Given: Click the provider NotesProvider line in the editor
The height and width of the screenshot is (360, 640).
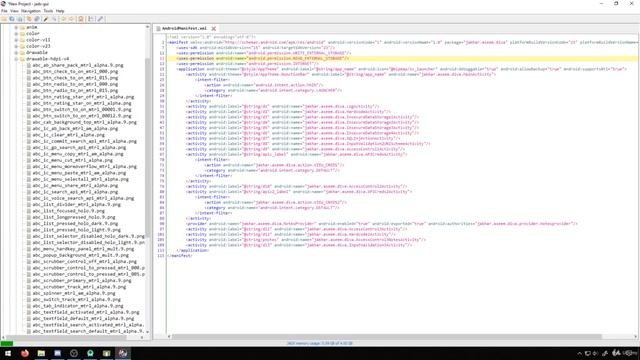Looking at the screenshot, I should [382, 224].
